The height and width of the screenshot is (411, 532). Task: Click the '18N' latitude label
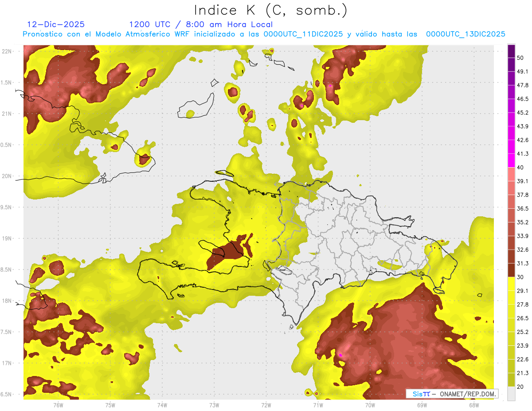(x=7, y=301)
